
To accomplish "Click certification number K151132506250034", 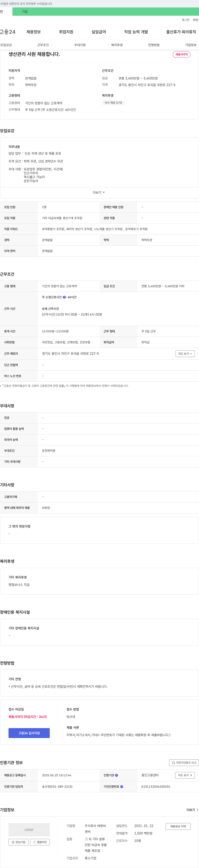I will click(x=156, y=787).
